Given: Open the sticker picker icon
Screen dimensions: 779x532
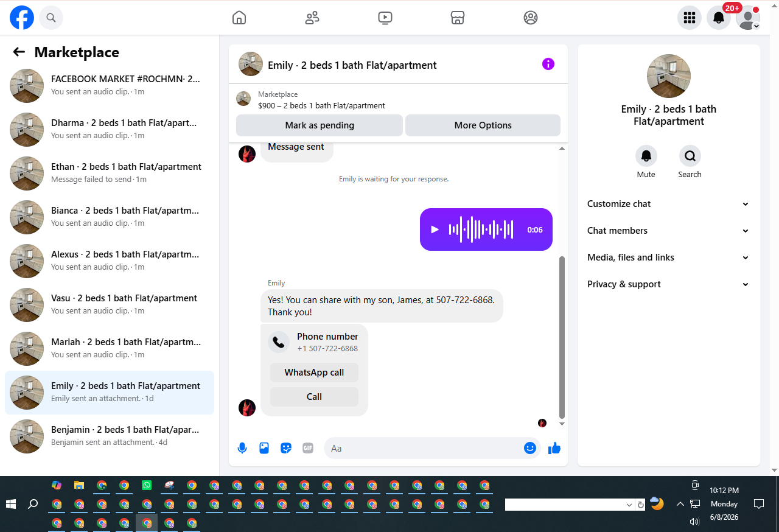Looking at the screenshot, I should pos(286,449).
